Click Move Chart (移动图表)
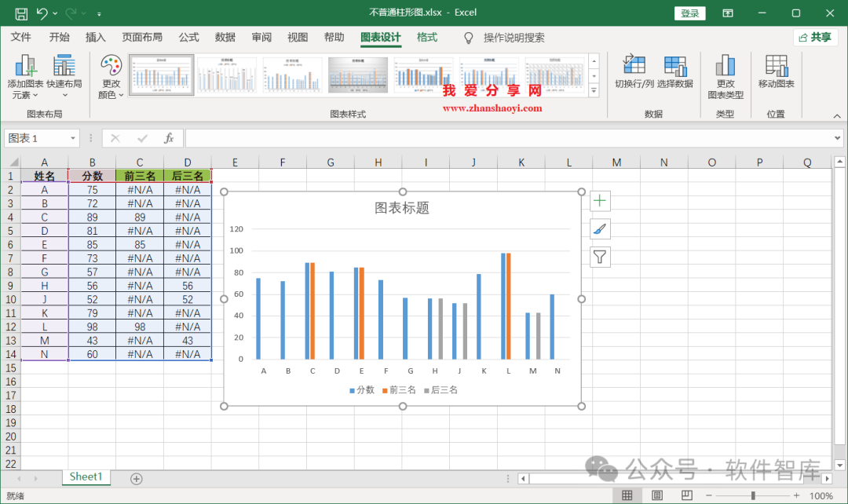The width and height of the screenshot is (848, 504). coord(776,72)
